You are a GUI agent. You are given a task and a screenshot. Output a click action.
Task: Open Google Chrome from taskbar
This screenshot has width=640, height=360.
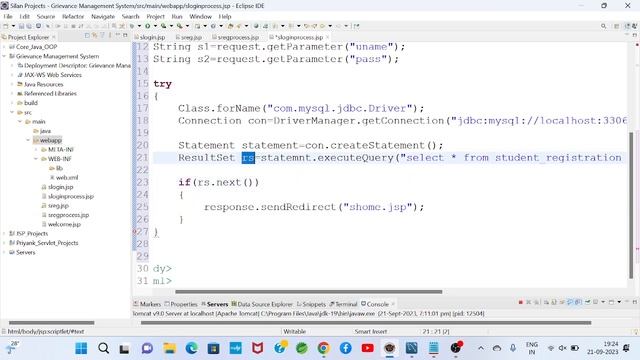coord(324,348)
